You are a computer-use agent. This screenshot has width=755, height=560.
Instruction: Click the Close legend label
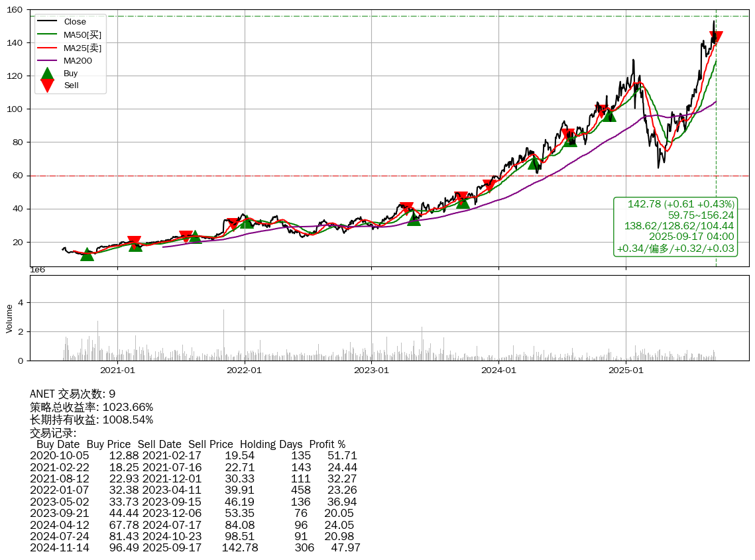75,22
